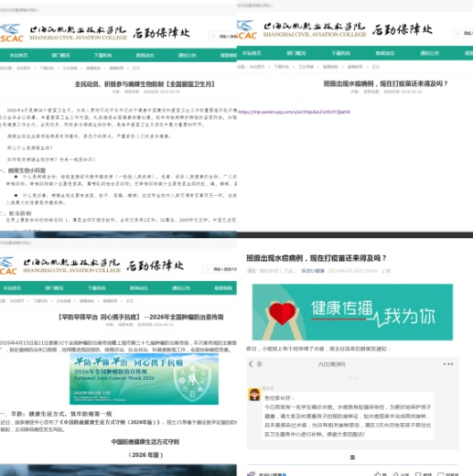Click the SCAC logo in the top-left page

click(x=12, y=33)
